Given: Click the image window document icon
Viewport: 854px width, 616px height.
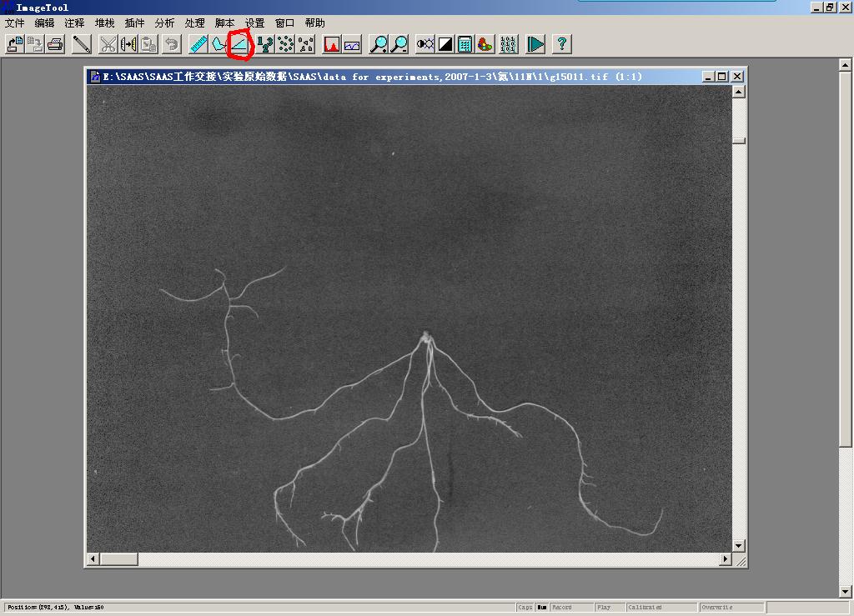Looking at the screenshot, I should click(x=95, y=77).
